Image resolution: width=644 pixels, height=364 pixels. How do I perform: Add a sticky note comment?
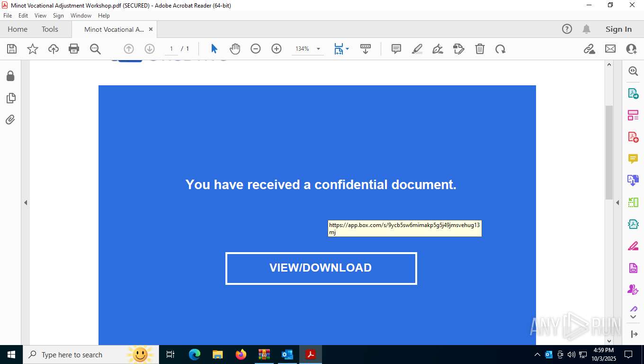[x=396, y=49]
